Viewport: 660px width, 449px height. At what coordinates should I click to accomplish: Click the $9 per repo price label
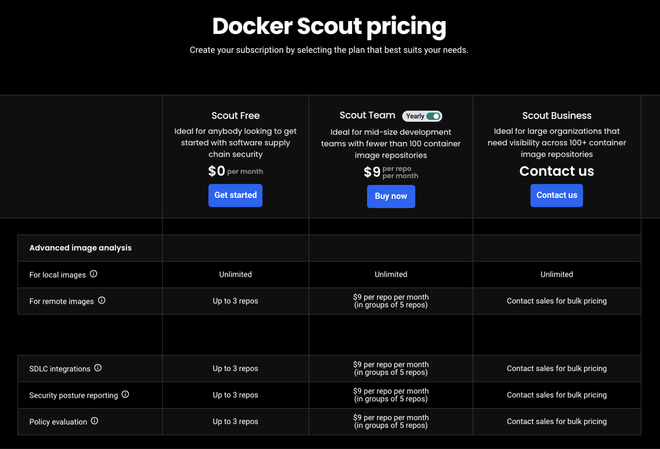pyautogui.click(x=391, y=172)
